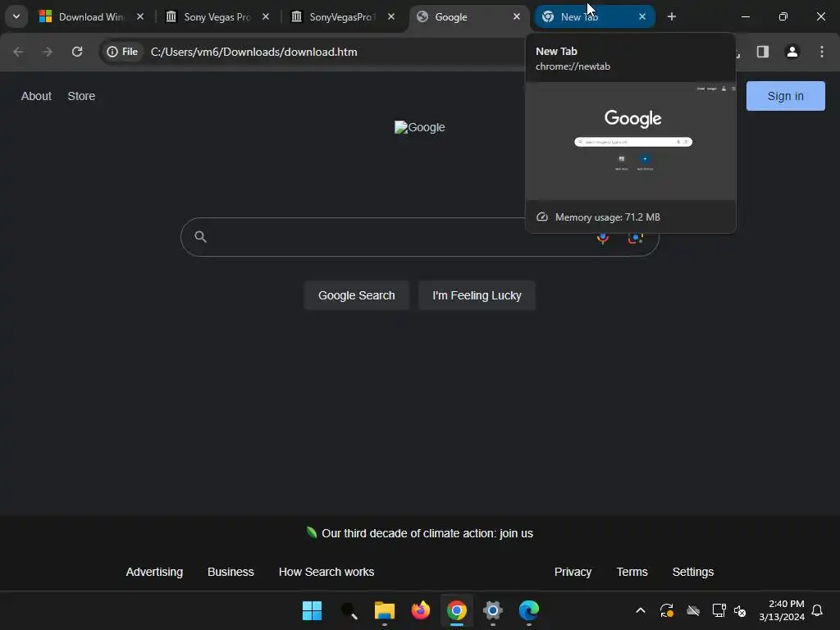Click the magnifier icon in search box
Viewport: 840px width, 630px height.
click(200, 237)
